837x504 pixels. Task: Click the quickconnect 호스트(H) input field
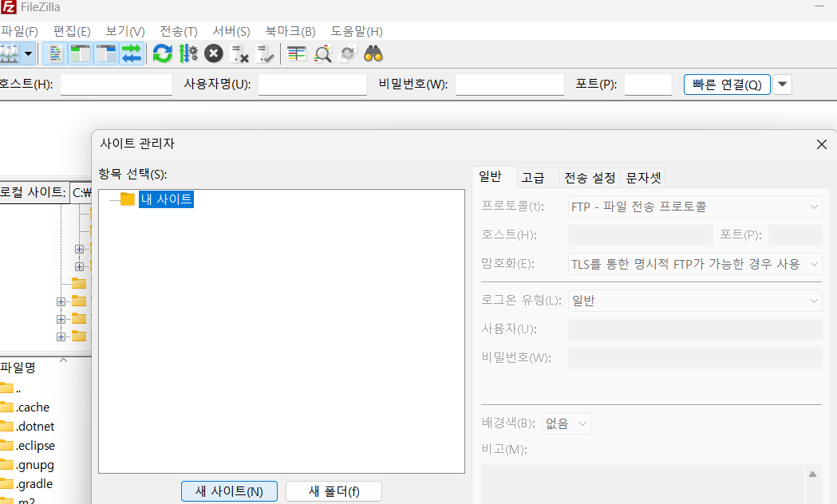tap(116, 85)
